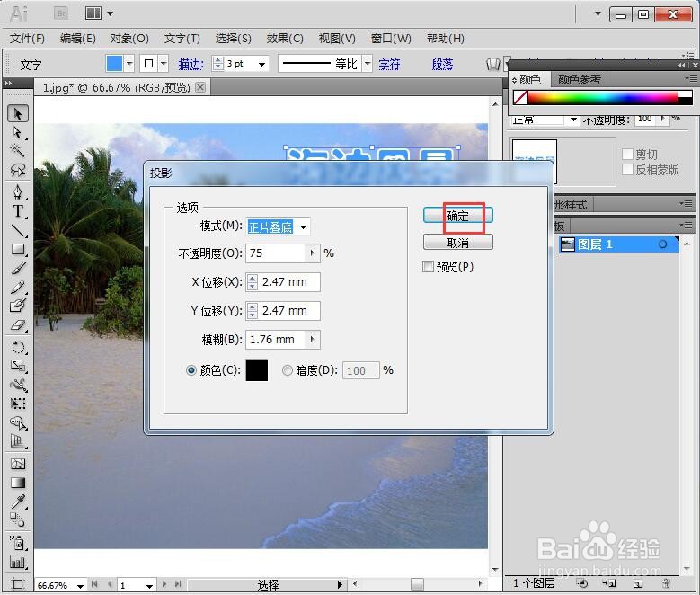Select the Blob Brush tool
Screen dimensions: 700x595
point(18,306)
